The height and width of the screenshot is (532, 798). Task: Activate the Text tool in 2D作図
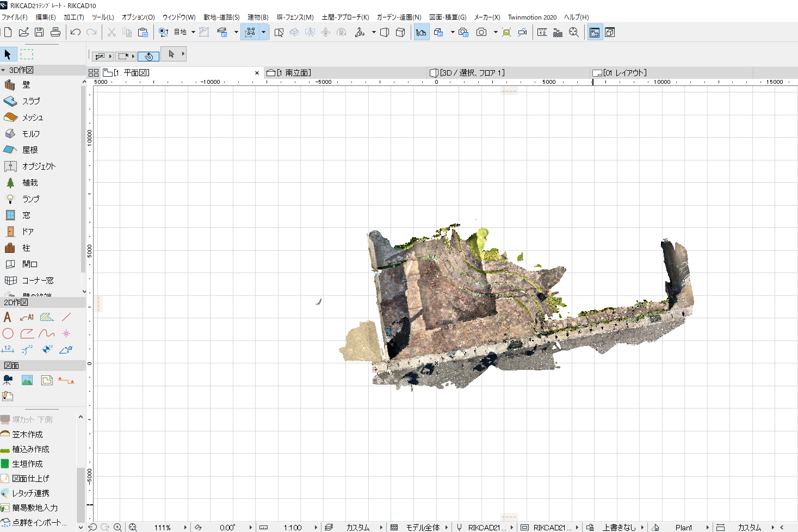pos(8,317)
